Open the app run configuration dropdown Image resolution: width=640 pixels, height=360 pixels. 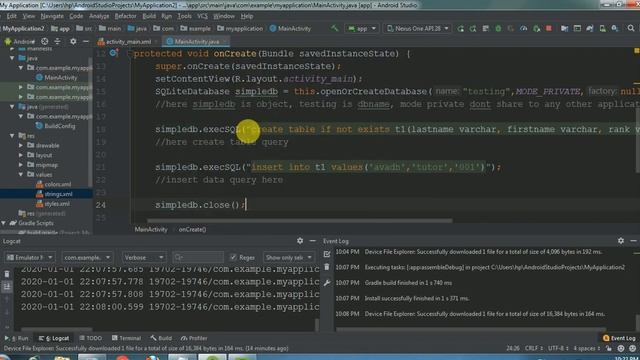[362, 28]
